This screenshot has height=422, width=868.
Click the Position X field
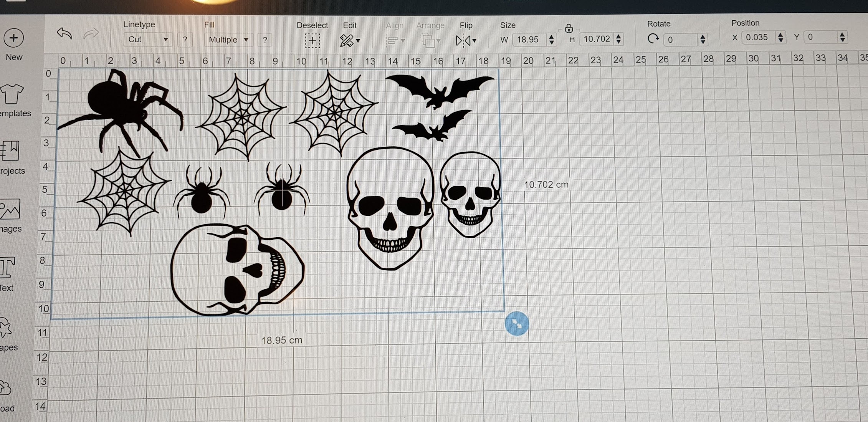click(x=759, y=37)
